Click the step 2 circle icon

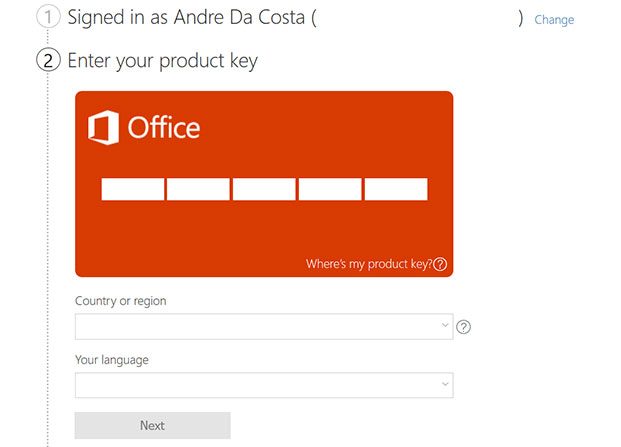coord(48,61)
